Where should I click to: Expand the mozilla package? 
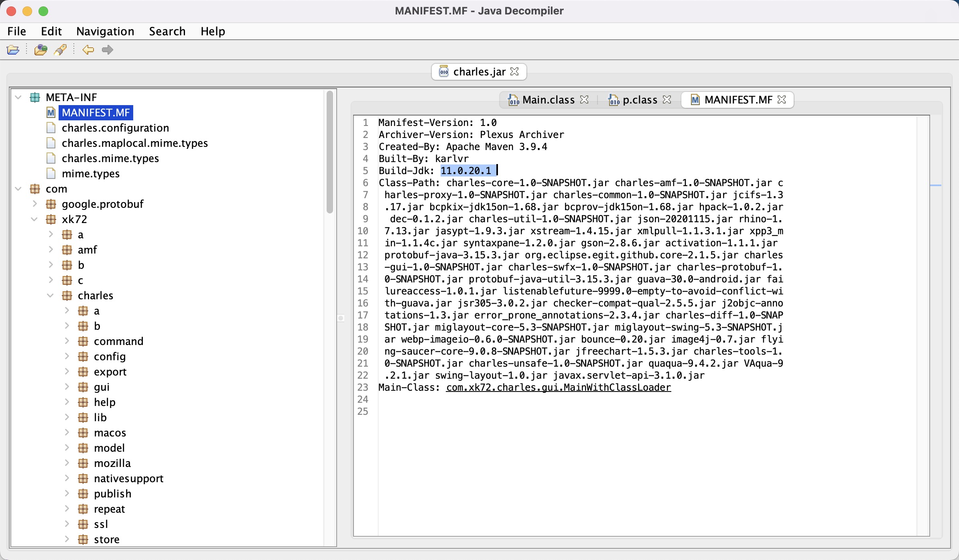[67, 463]
